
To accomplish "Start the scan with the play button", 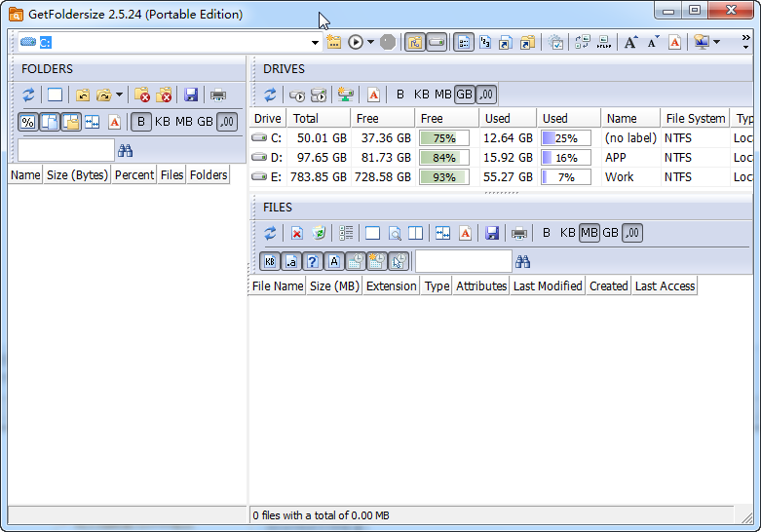I will coord(356,42).
